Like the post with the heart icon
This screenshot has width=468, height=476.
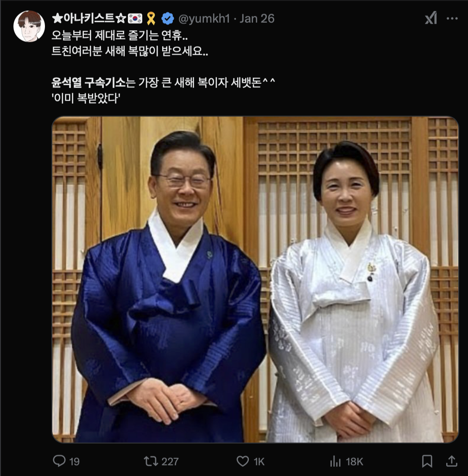click(243, 461)
